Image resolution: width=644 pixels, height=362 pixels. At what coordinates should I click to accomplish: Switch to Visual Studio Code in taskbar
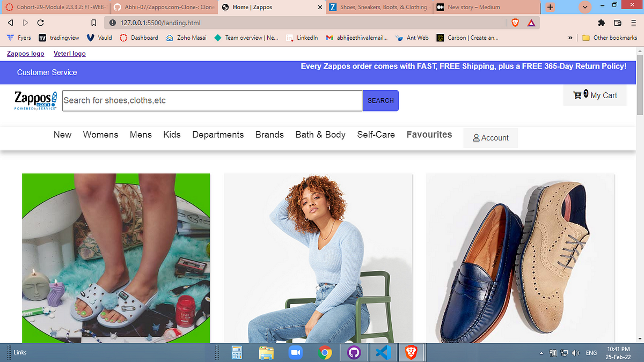[x=382, y=352]
